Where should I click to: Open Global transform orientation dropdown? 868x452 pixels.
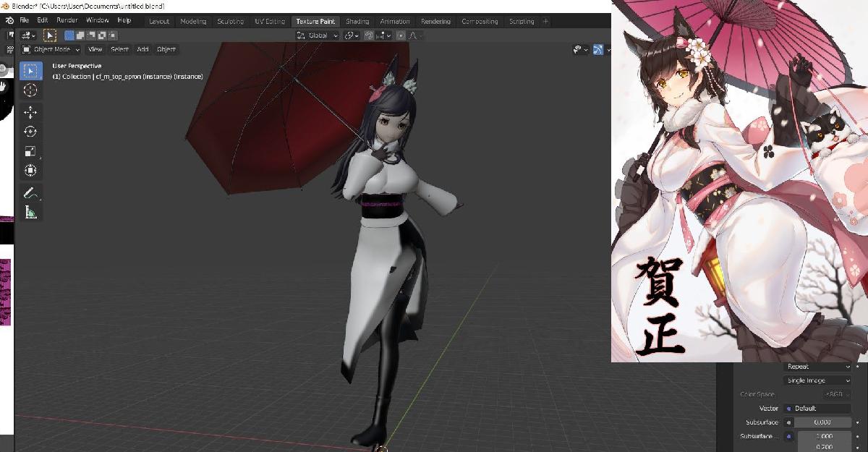click(318, 35)
